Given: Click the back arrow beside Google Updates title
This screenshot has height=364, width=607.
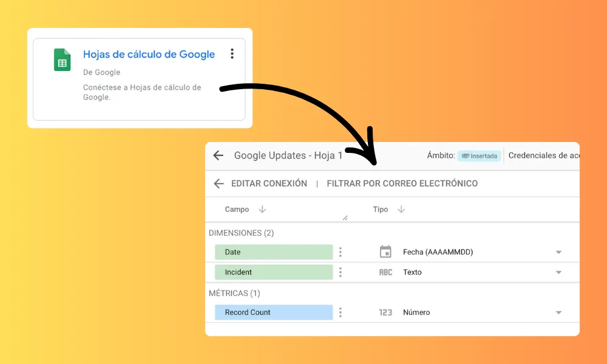Looking at the screenshot, I should coord(219,155).
